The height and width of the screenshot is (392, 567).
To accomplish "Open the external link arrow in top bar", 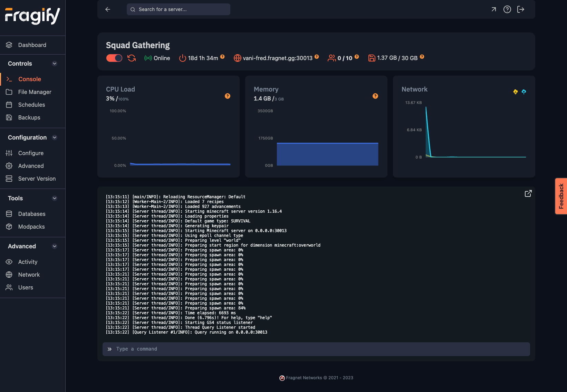I will coord(494,9).
